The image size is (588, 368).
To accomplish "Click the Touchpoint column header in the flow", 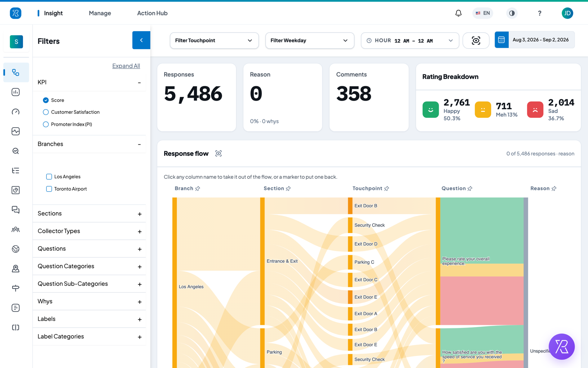I will [367, 188].
